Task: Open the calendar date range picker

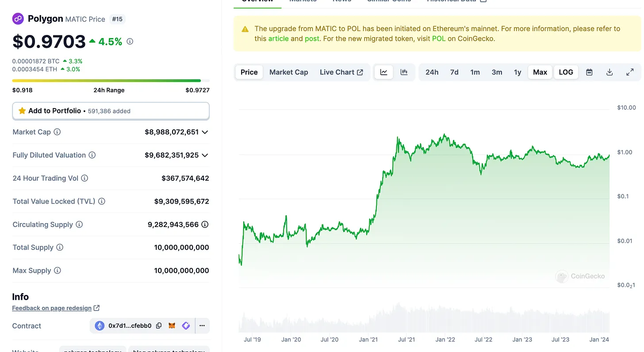Action: coord(589,72)
